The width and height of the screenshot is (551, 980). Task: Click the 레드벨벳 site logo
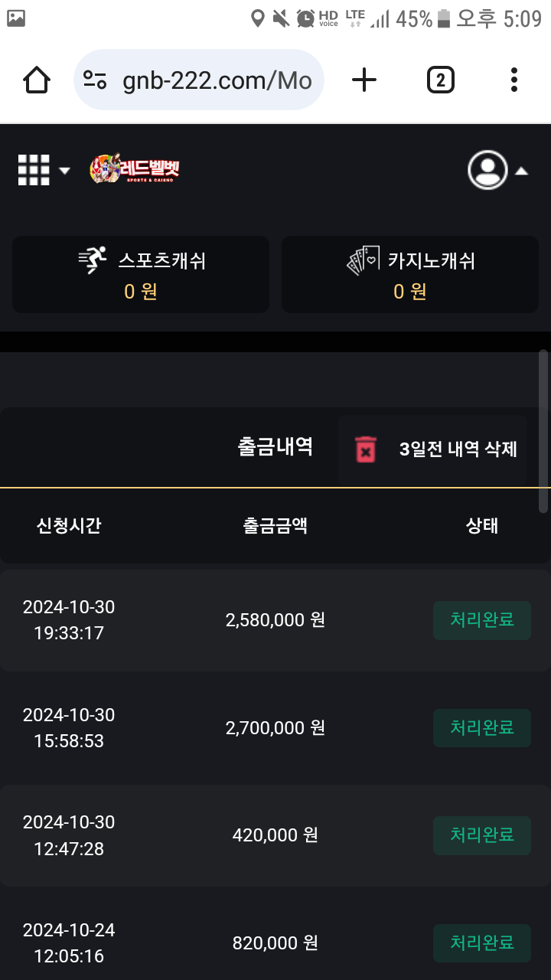coord(135,169)
